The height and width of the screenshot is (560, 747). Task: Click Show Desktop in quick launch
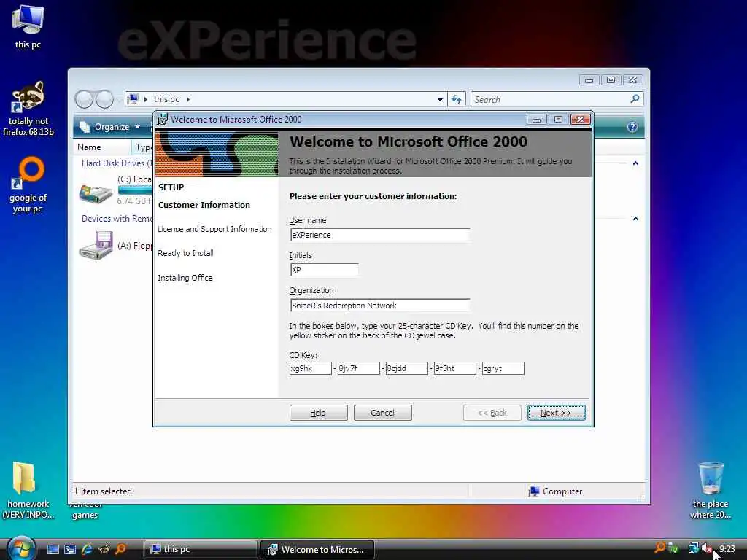[x=53, y=549]
